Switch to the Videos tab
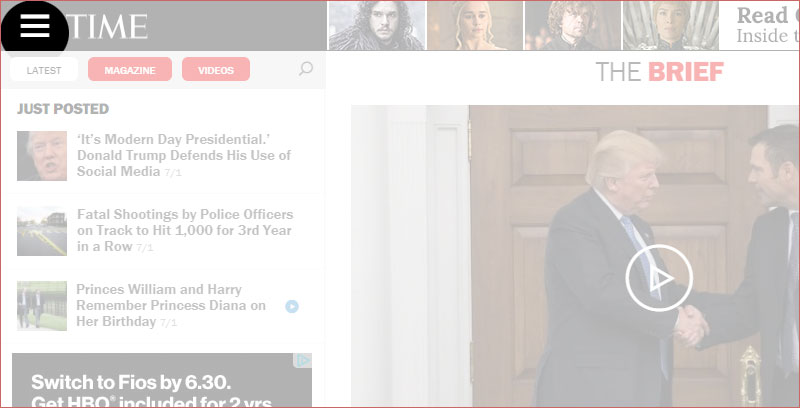The height and width of the screenshot is (408, 800). click(x=216, y=69)
